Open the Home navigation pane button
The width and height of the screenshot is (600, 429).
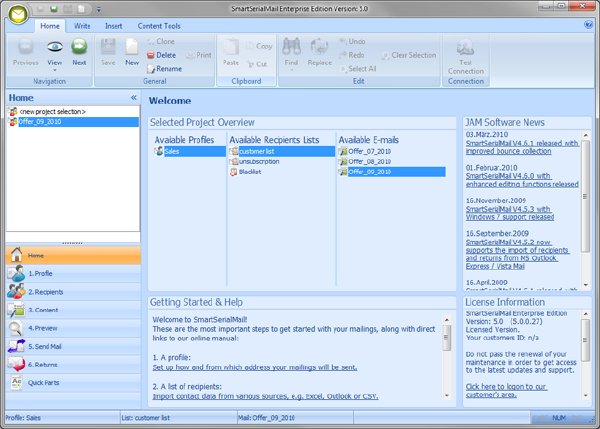(73, 255)
